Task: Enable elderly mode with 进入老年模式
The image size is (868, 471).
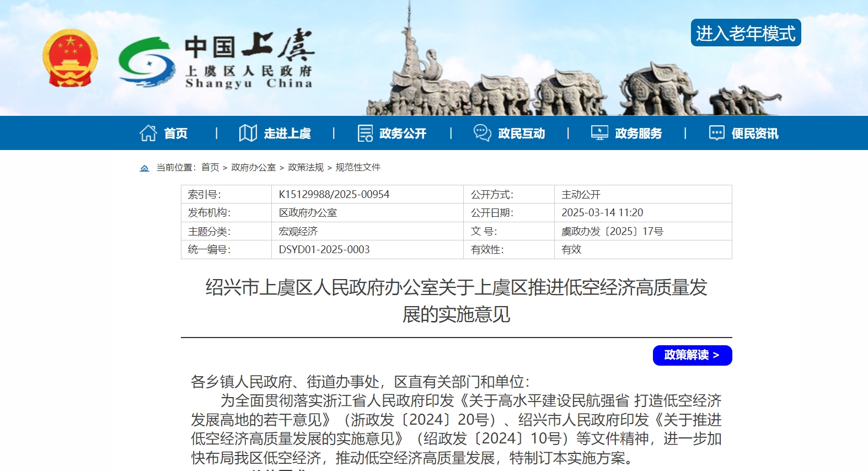Action: point(746,33)
